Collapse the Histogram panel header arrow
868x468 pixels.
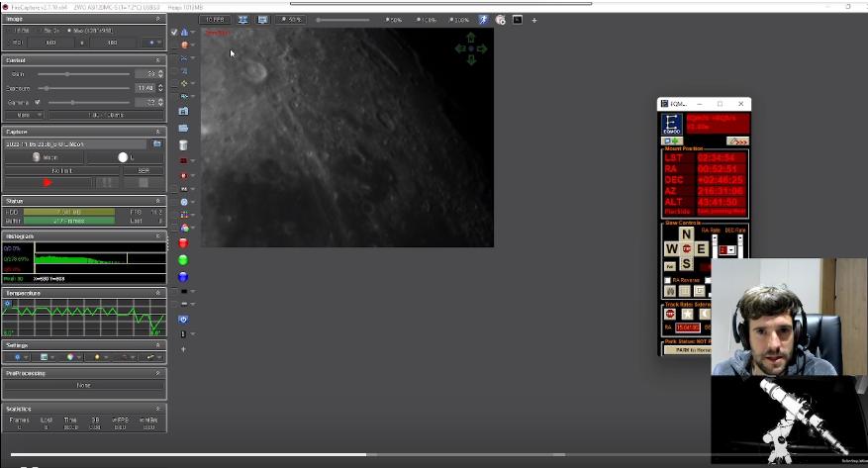[x=157, y=236]
